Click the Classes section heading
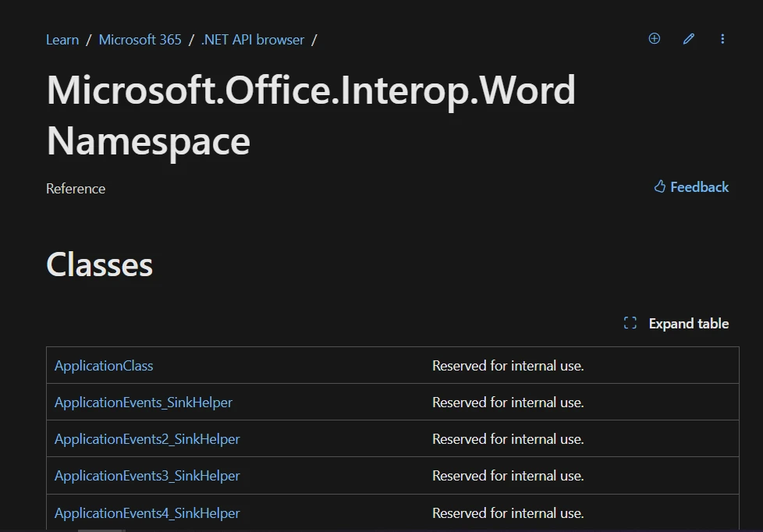This screenshot has height=532, width=763. pos(100,265)
